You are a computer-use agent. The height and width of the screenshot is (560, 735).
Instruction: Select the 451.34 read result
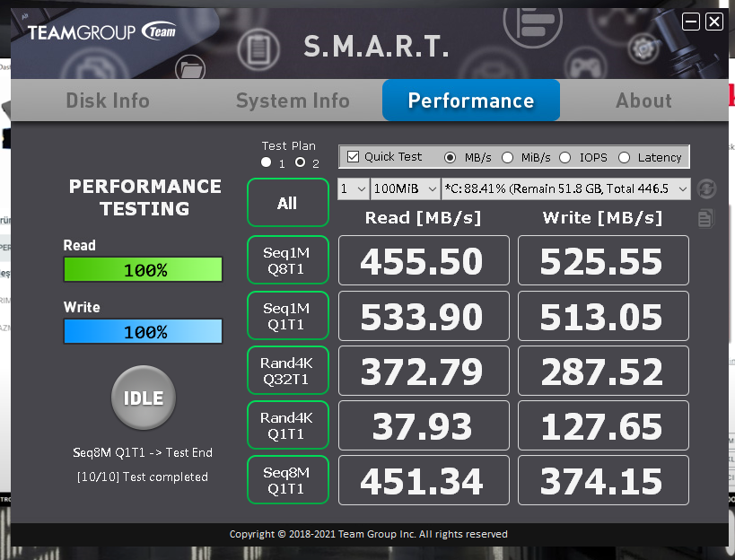click(x=424, y=480)
